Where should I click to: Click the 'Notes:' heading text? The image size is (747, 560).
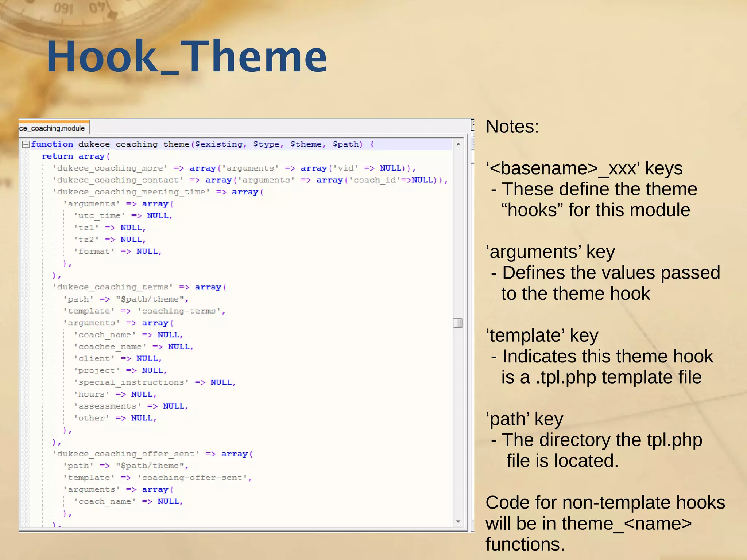click(x=512, y=127)
